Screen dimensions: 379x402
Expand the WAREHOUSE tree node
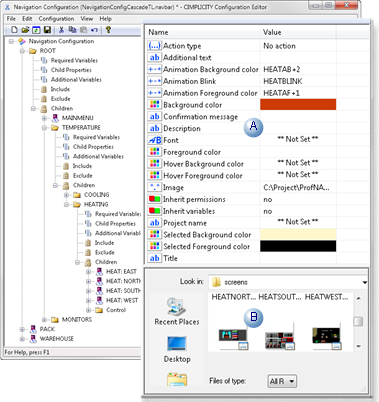(x=22, y=339)
